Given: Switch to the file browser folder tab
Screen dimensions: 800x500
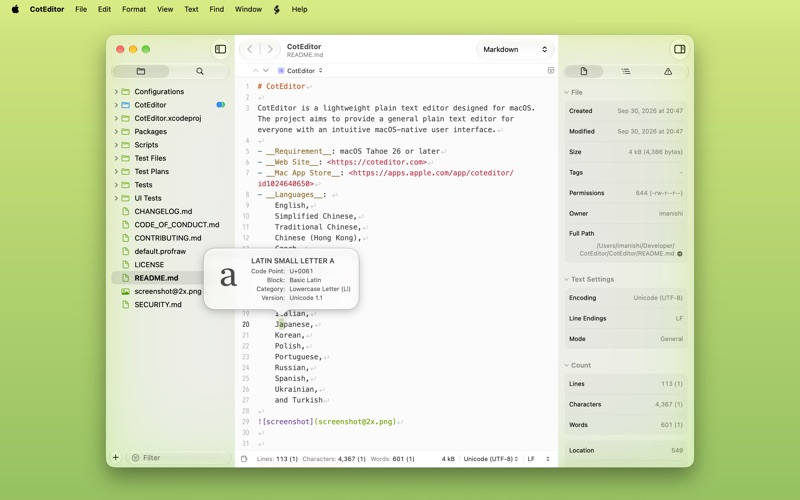Looking at the screenshot, I should point(141,71).
